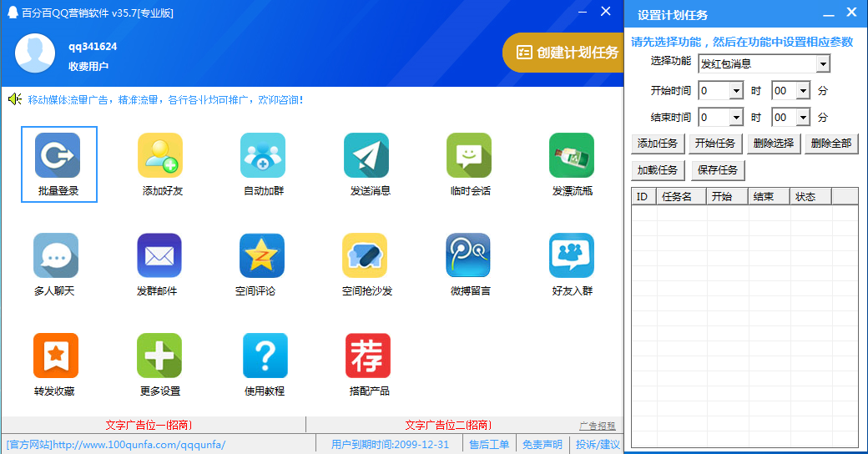
Task: Click the 保存任务 save task button
Action: 718,170
